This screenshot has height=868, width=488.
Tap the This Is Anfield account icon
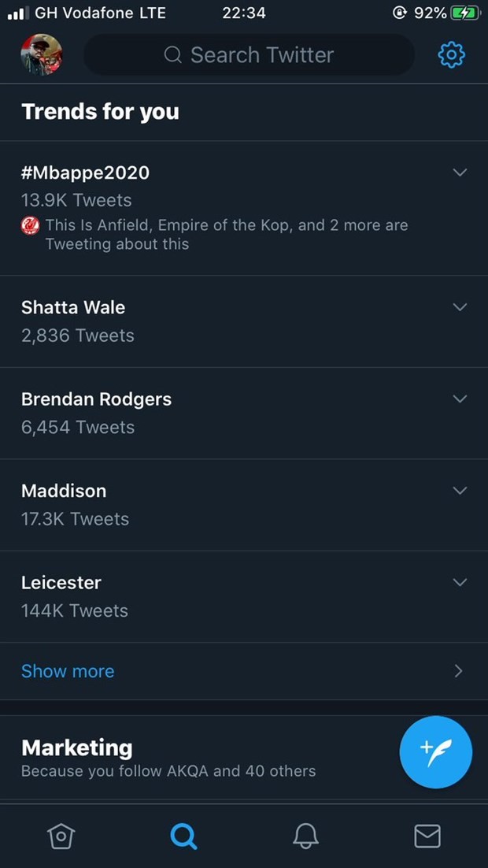[30, 226]
